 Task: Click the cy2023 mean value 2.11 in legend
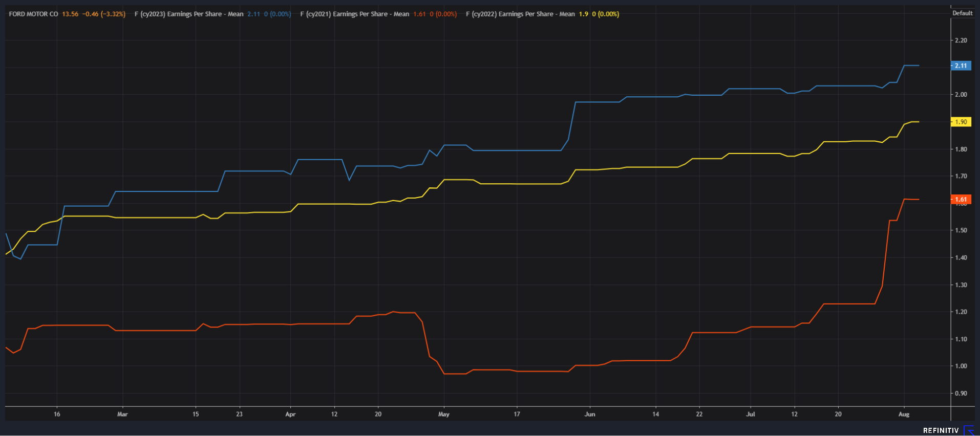coord(254,14)
